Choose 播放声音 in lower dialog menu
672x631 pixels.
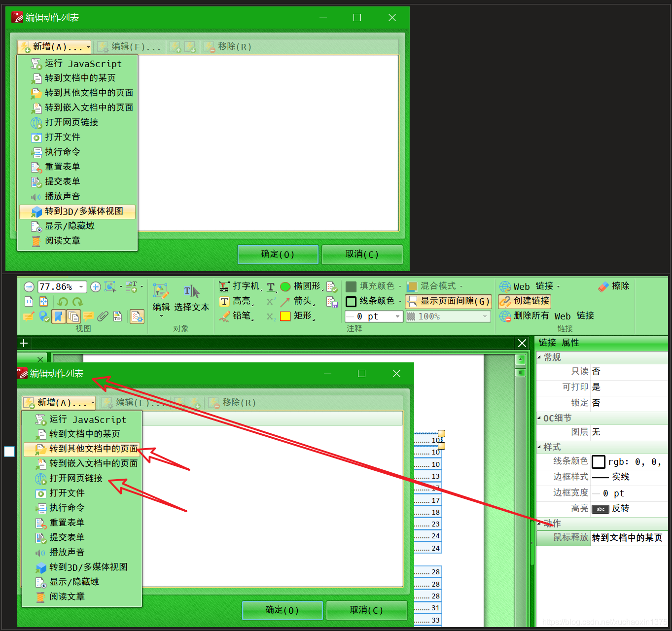[82, 553]
